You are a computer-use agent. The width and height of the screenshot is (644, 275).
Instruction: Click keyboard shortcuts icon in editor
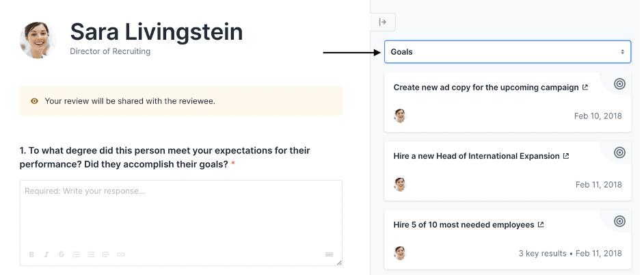(x=329, y=254)
